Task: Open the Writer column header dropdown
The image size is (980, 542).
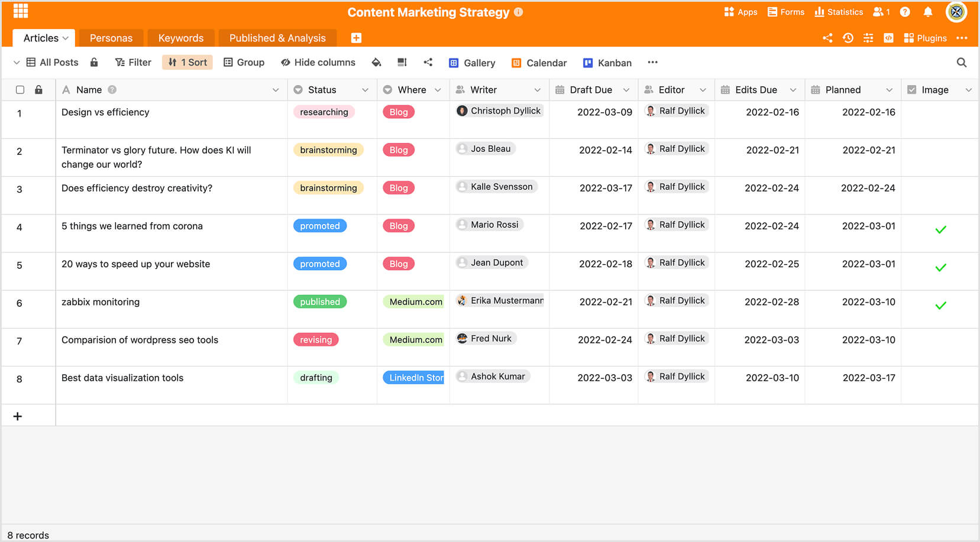Action: pyautogui.click(x=537, y=90)
